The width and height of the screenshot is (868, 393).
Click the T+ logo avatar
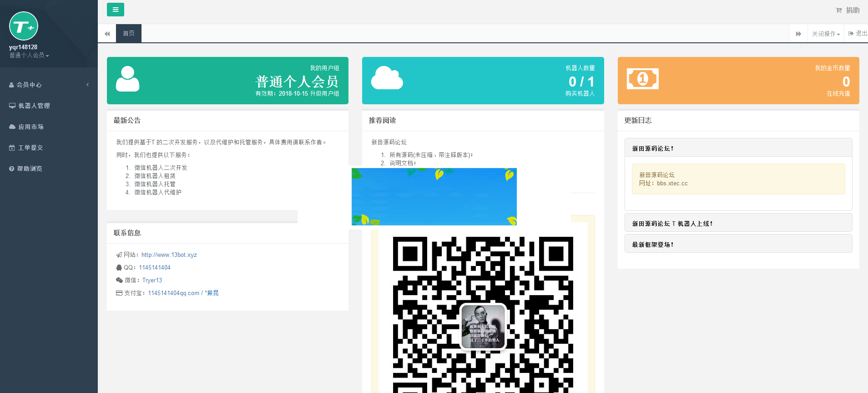pyautogui.click(x=24, y=26)
